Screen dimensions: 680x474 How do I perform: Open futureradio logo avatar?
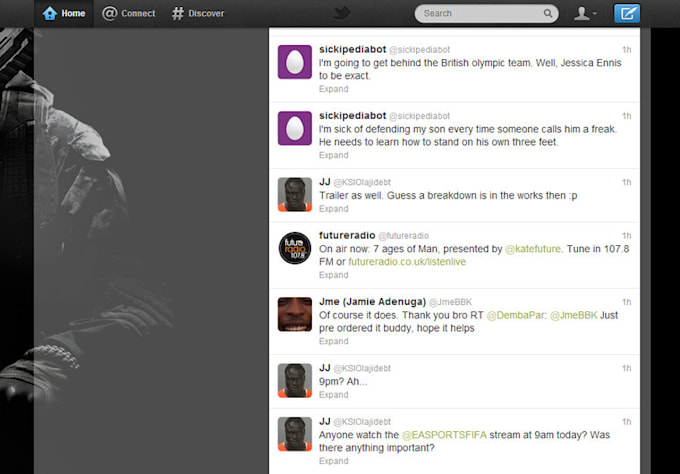294,248
